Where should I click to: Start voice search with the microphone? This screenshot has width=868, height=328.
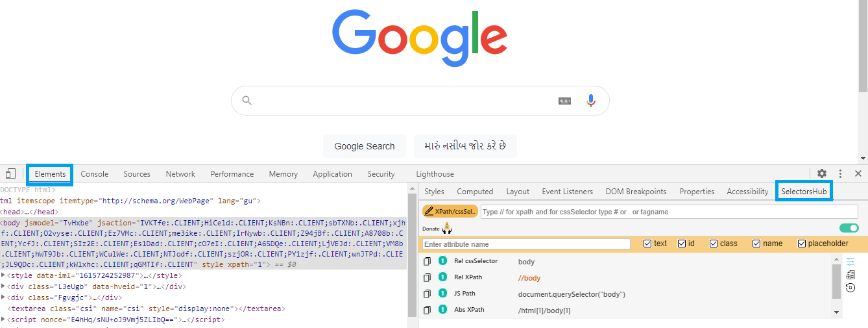pos(590,101)
